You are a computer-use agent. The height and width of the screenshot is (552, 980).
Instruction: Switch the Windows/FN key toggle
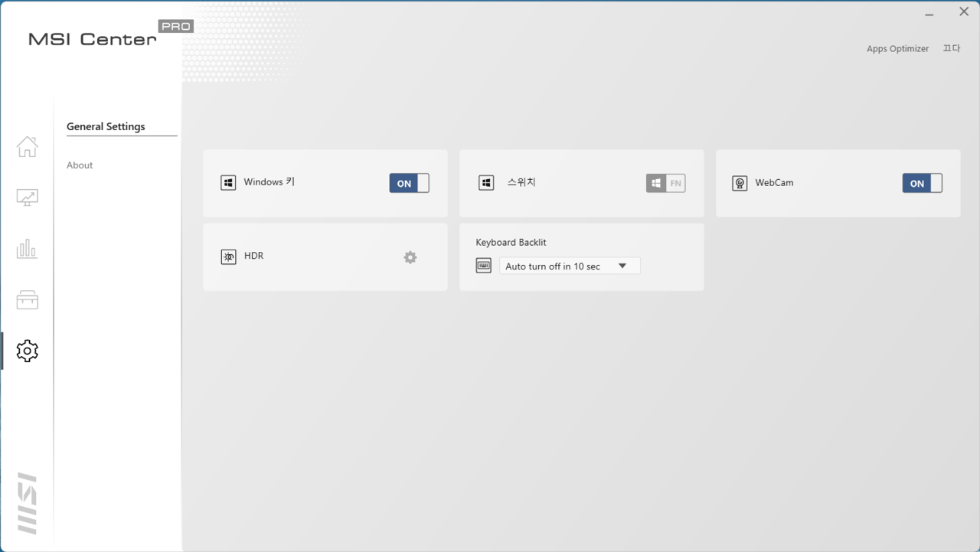coord(665,183)
